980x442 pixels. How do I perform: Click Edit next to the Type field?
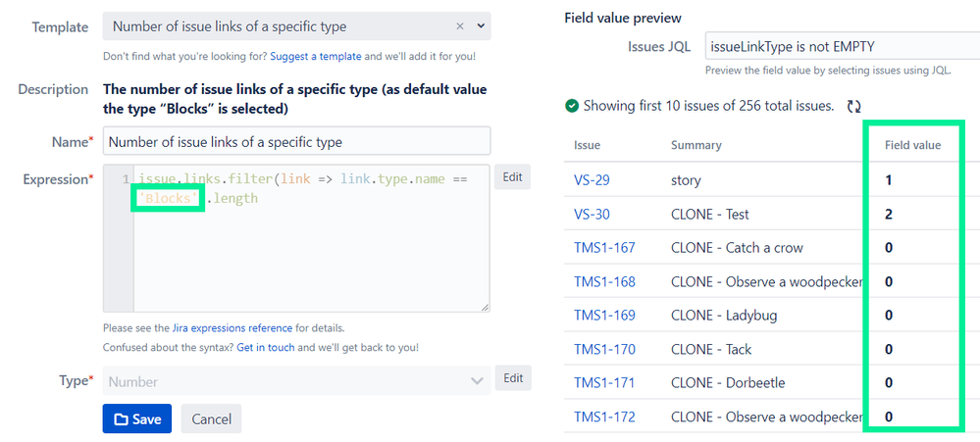click(x=513, y=378)
